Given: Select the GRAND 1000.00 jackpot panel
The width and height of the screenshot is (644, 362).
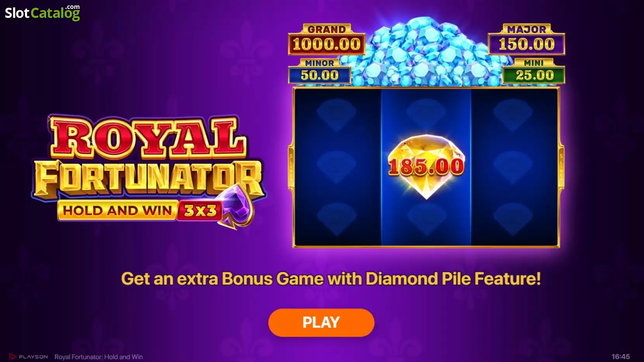Looking at the screenshot, I should pyautogui.click(x=326, y=40).
